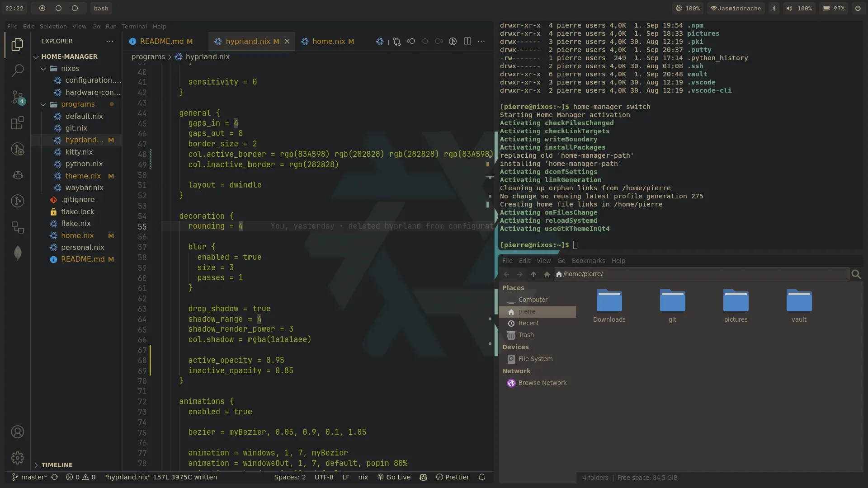Click the search icon in the file manager toolbar
This screenshot has height=488, width=868.
tap(856, 274)
